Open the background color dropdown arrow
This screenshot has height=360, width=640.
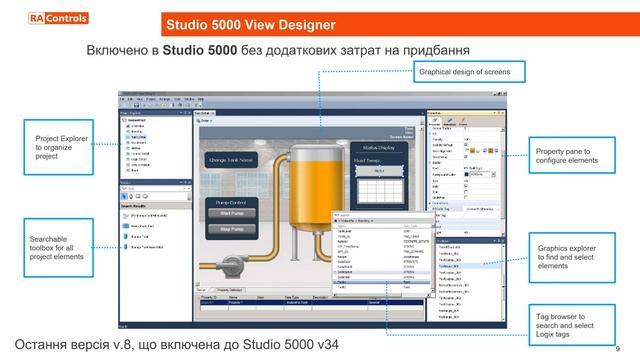493,174
